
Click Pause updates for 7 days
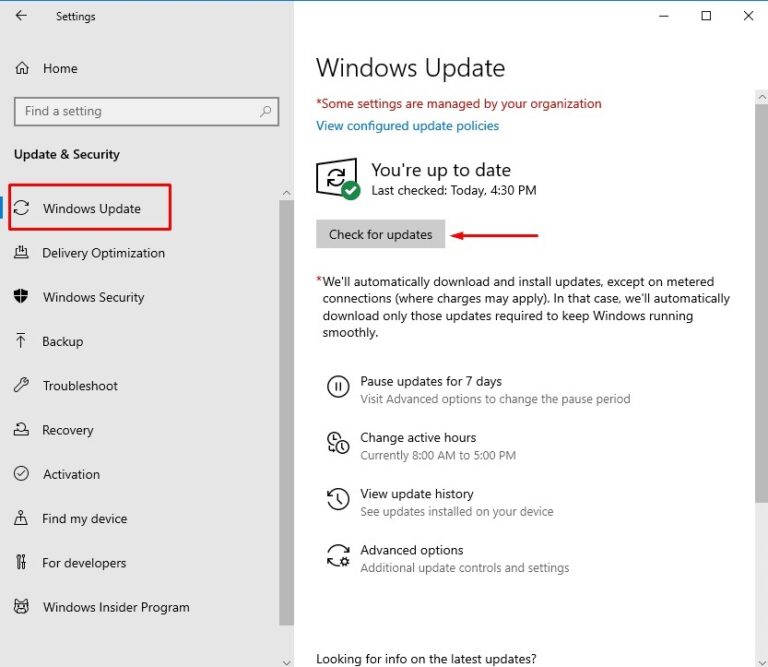[x=431, y=381]
